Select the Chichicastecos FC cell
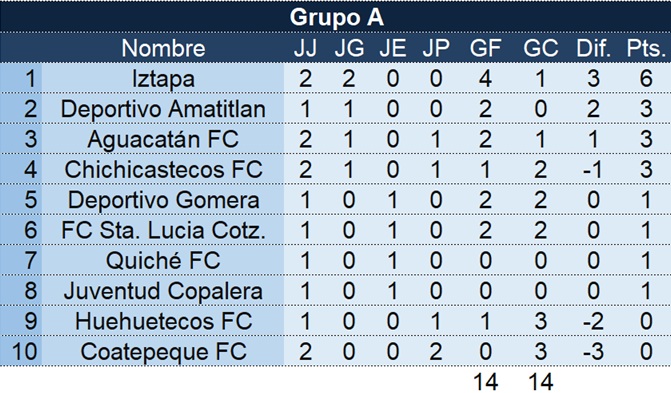Screen dimensions: 671x393 tap(163, 170)
